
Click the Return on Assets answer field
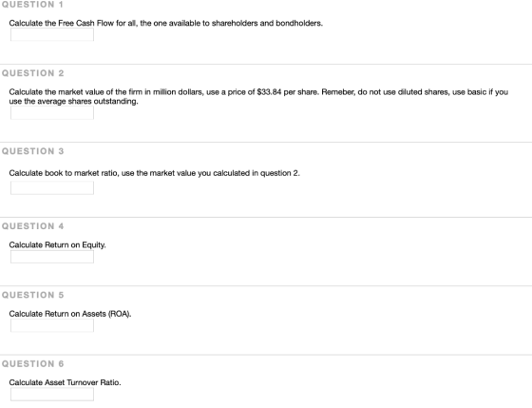52,325
